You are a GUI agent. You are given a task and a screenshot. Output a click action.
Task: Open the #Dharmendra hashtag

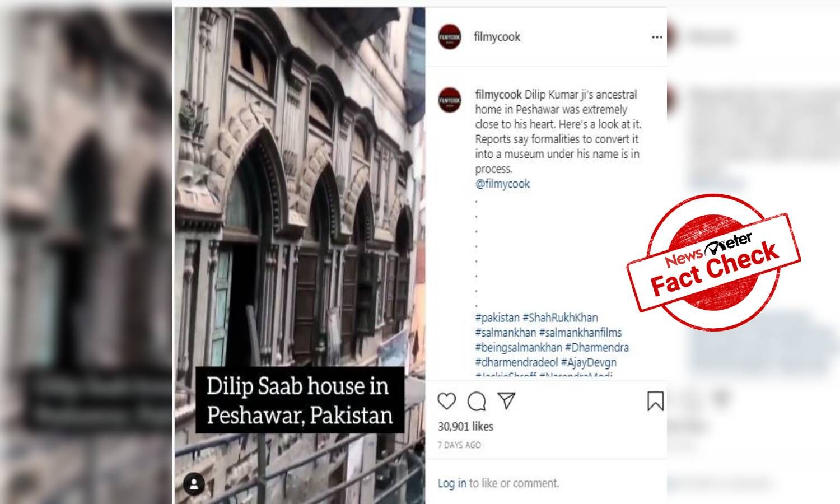coord(597,347)
